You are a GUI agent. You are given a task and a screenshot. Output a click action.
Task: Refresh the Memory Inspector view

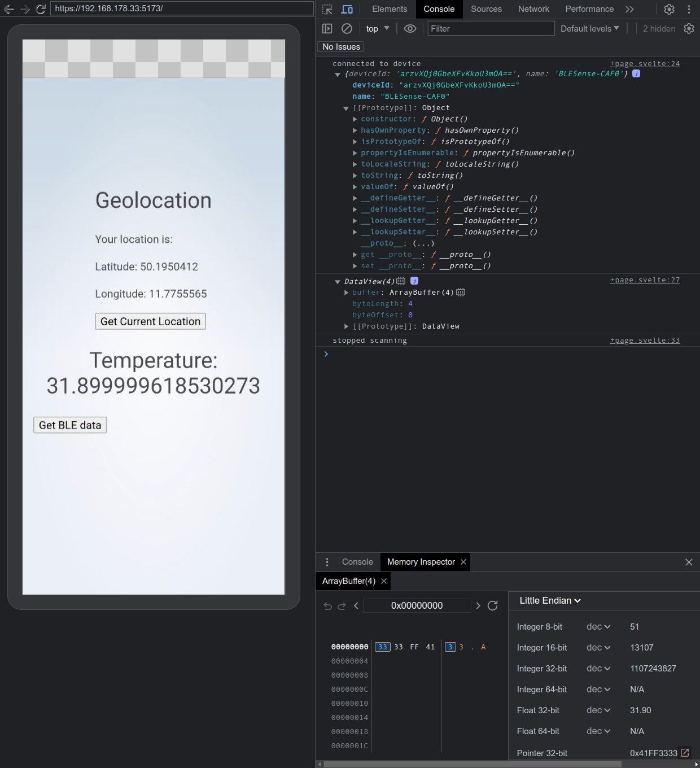click(x=493, y=606)
